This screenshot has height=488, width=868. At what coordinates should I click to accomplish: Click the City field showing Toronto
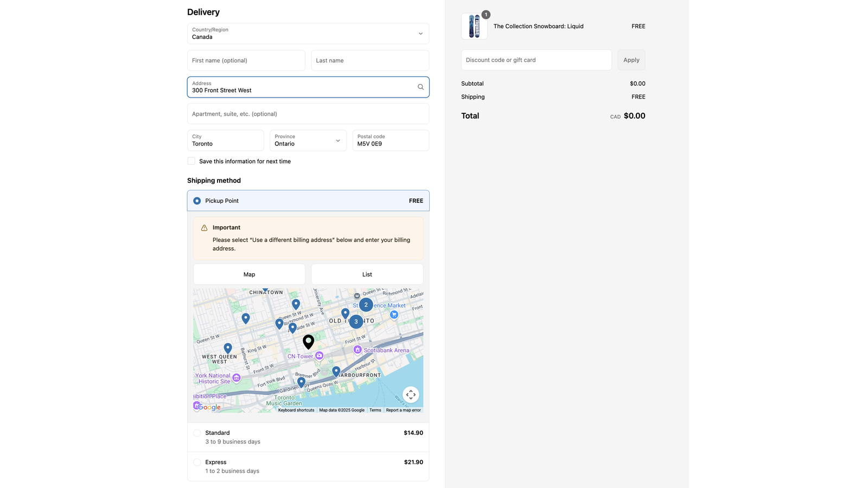[226, 140]
